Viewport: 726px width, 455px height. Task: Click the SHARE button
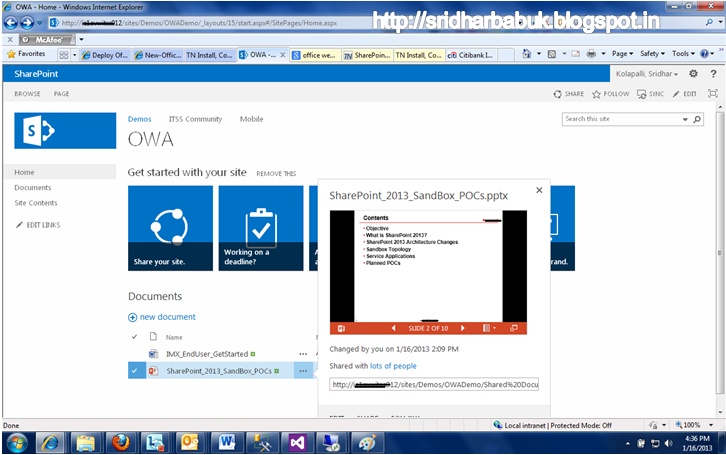point(569,94)
